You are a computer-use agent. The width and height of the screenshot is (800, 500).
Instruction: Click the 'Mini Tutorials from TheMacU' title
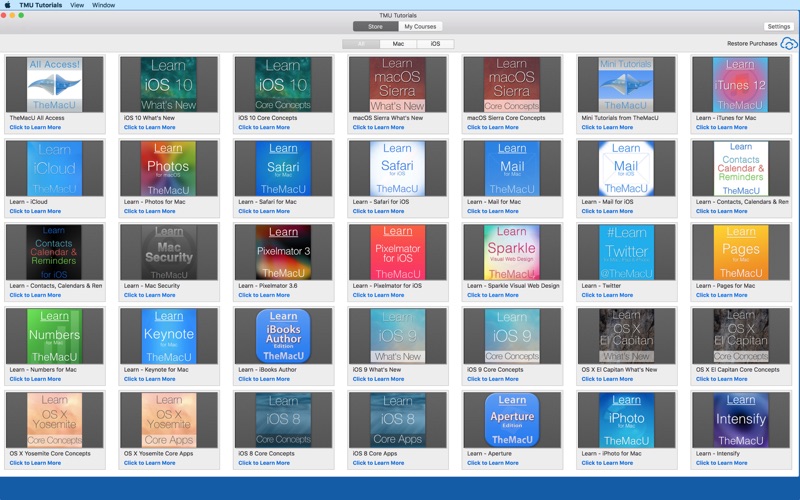(620, 118)
